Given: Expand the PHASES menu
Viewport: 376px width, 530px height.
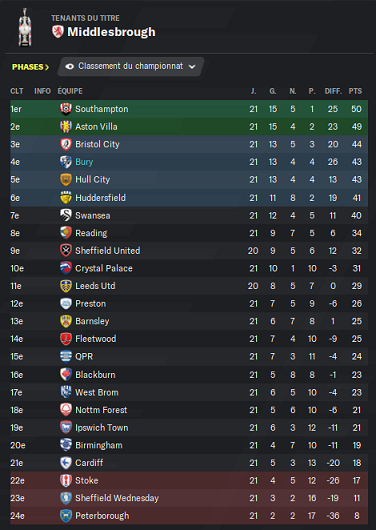Looking at the screenshot, I should [x=30, y=67].
